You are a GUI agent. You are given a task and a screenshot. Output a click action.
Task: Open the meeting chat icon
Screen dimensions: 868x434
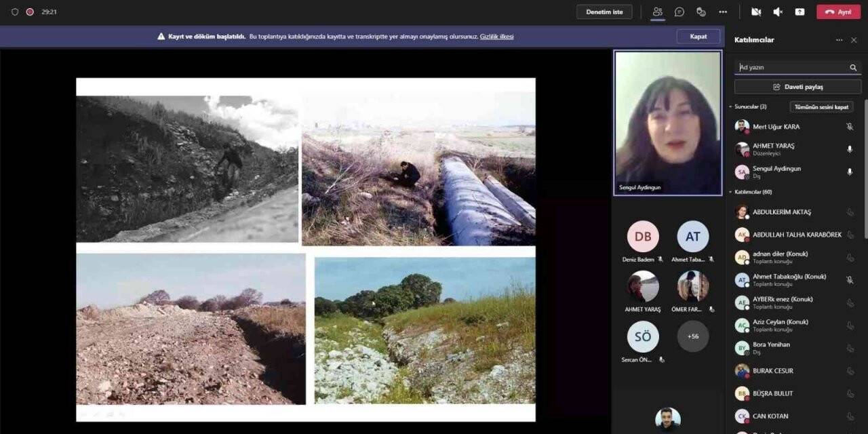click(x=679, y=12)
